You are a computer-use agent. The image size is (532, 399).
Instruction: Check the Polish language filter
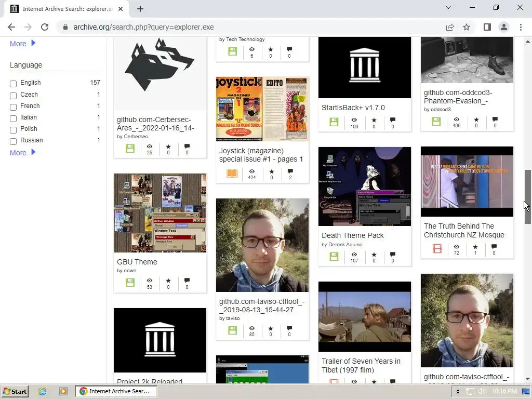pos(13,130)
